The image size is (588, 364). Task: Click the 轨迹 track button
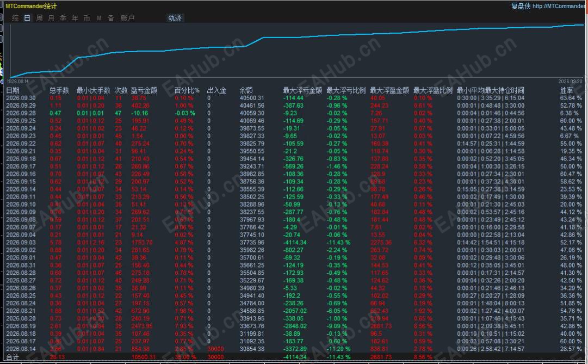[x=175, y=18]
